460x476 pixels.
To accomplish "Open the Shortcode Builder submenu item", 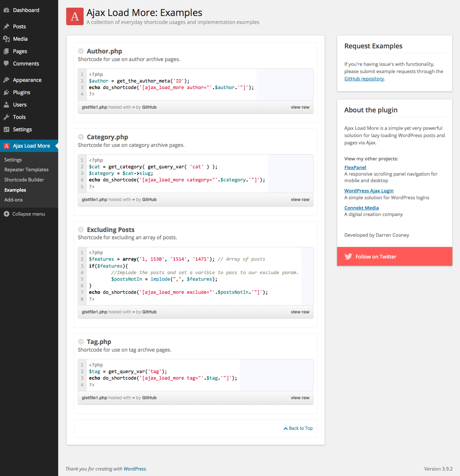I will click(24, 180).
